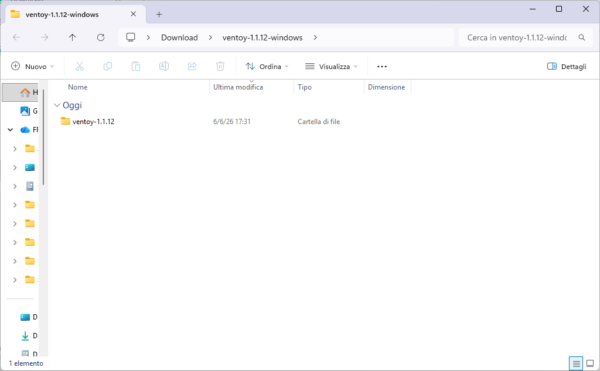
Task: Expand chevron after PC icon in address bar
Action: click(x=148, y=37)
